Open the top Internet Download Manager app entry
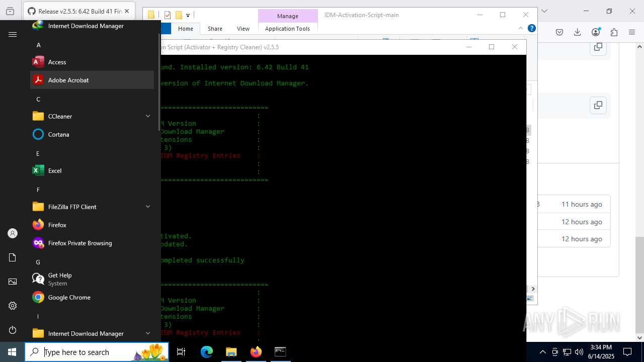 coord(92,26)
